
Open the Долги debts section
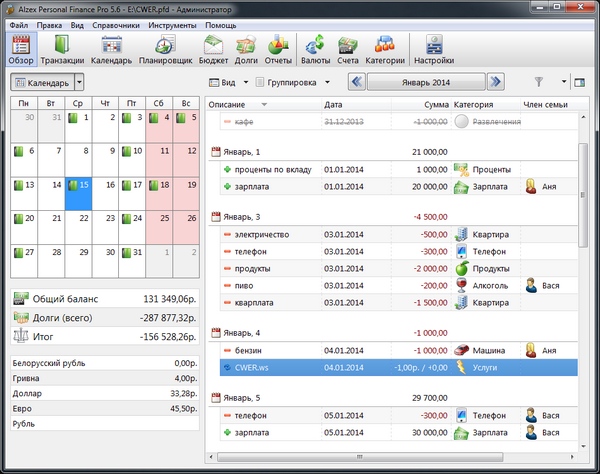point(247,50)
